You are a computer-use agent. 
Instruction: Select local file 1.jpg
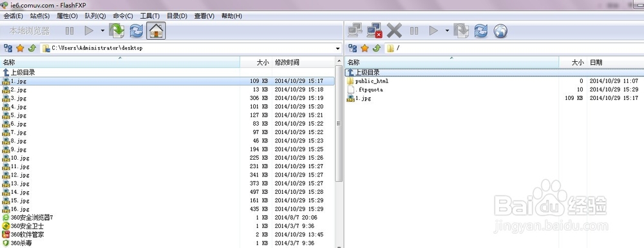(x=167, y=81)
